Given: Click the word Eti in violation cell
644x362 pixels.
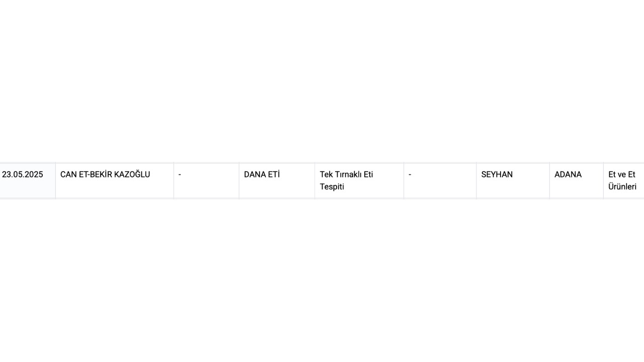Looking at the screenshot, I should (x=368, y=174).
